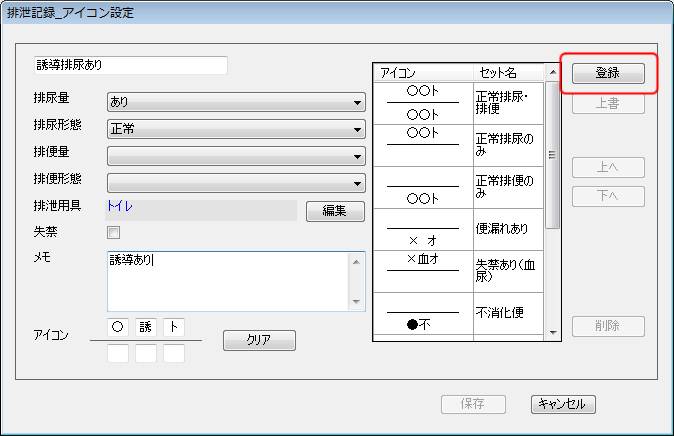Toggle the 失禁 checkbox
The image size is (674, 436).
(x=113, y=233)
